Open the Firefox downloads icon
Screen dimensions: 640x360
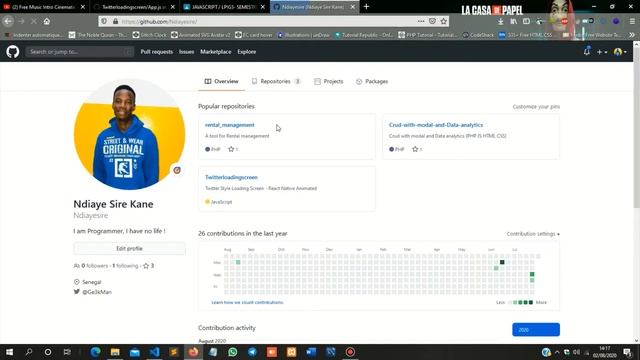(x=501, y=21)
